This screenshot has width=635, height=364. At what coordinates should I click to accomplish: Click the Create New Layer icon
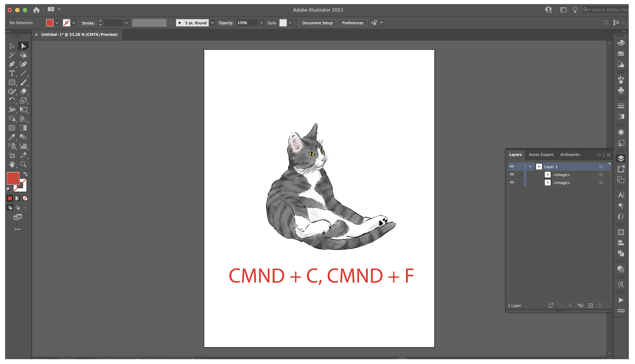pos(591,305)
